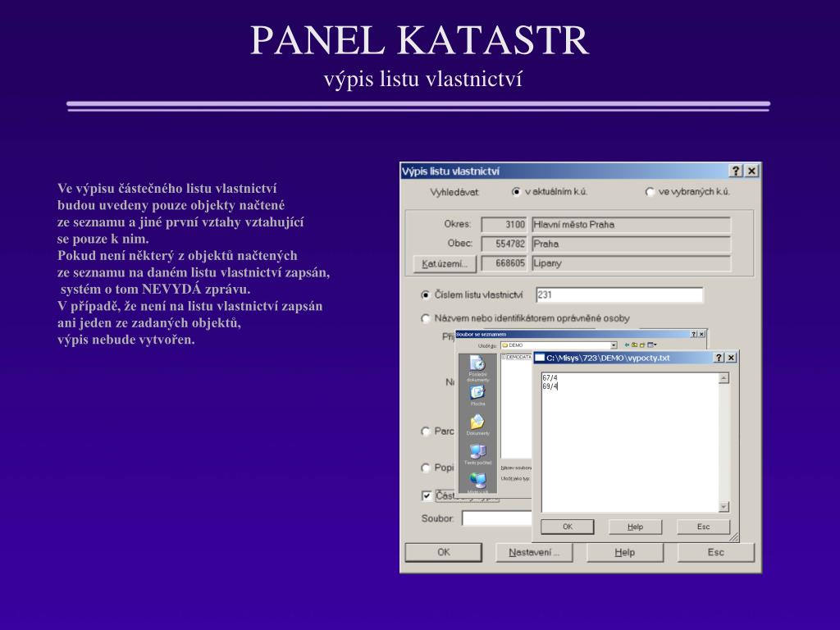
Task: Open the DEMO folder dropdown
Action: click(614, 345)
